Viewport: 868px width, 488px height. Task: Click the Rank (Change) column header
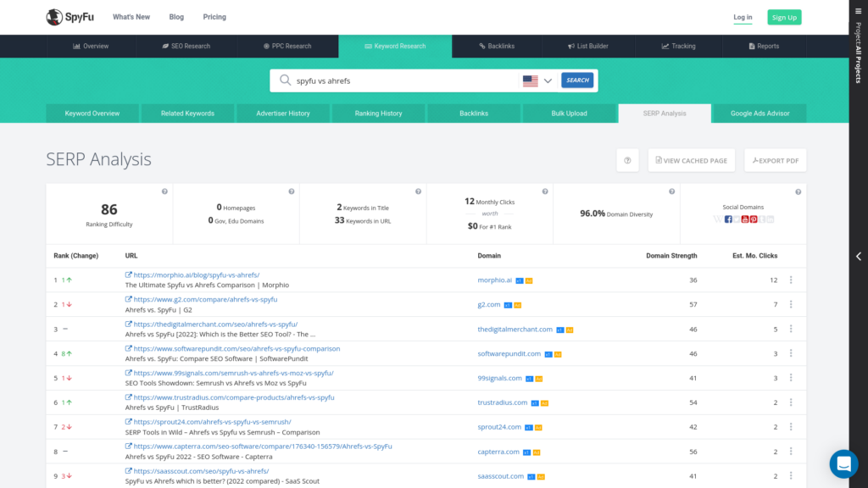pyautogui.click(x=75, y=256)
